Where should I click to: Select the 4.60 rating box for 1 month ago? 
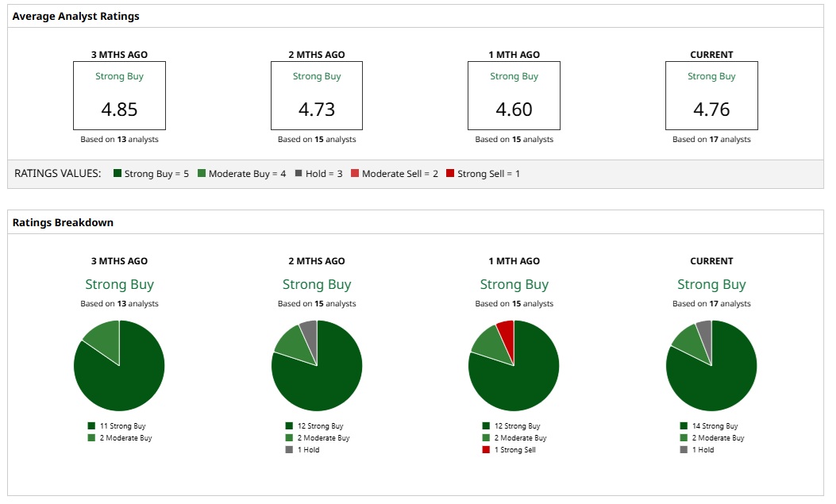514,96
